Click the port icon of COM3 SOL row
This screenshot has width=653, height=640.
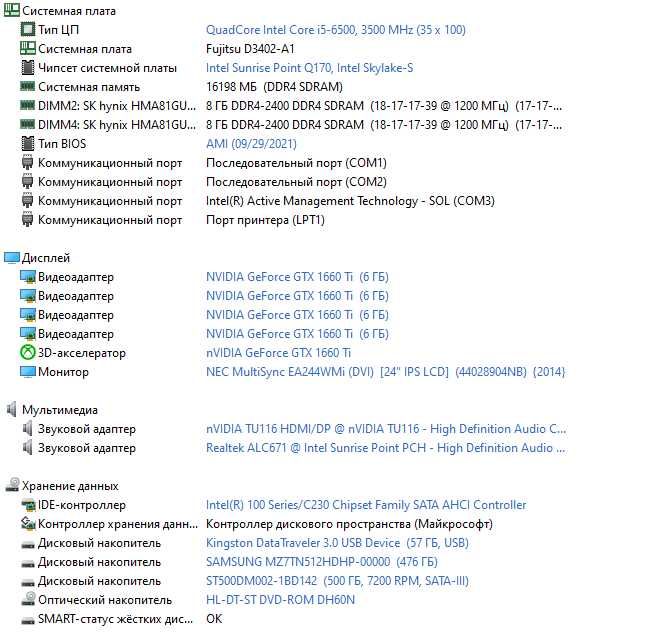[27, 201]
